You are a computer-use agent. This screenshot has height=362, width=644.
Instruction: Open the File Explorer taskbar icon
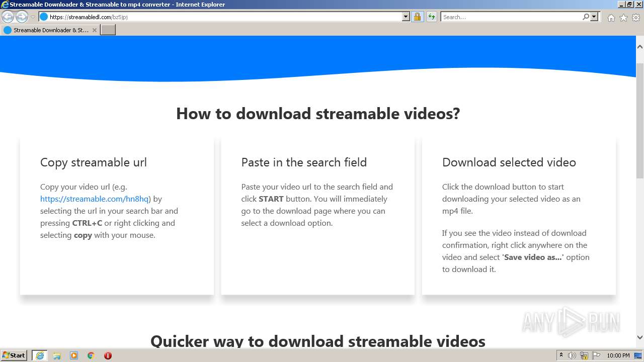57,355
